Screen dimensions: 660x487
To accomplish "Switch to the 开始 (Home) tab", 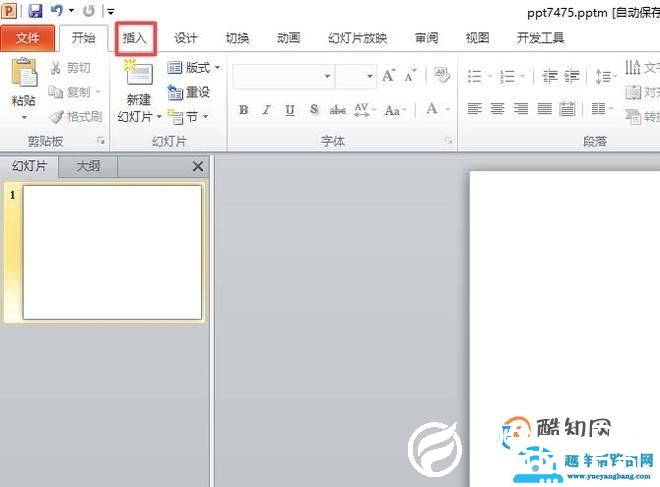I will pos(83,38).
